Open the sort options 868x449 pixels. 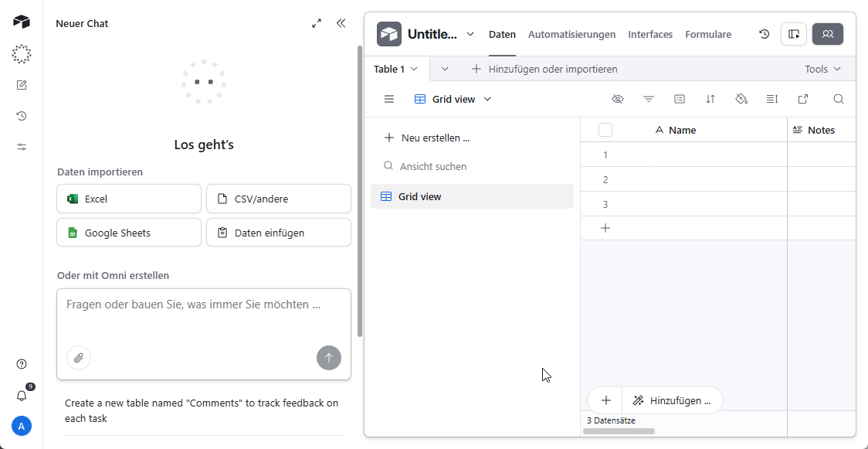(x=710, y=99)
